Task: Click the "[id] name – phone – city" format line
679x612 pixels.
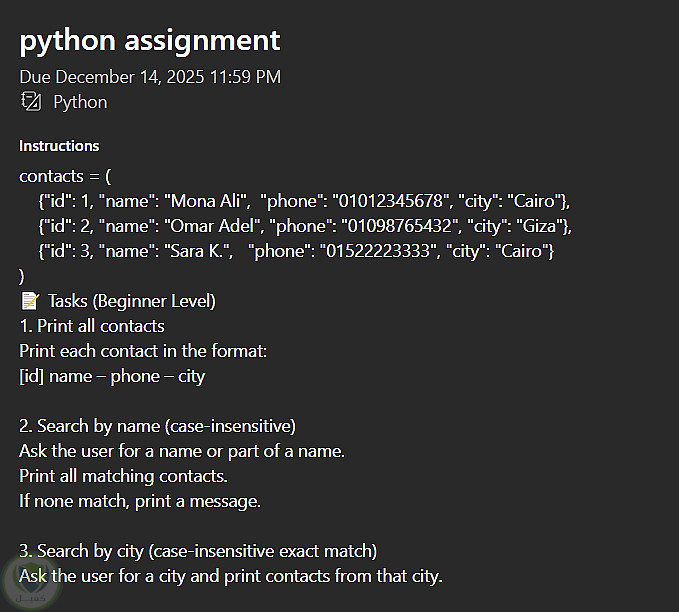Action: [112, 376]
